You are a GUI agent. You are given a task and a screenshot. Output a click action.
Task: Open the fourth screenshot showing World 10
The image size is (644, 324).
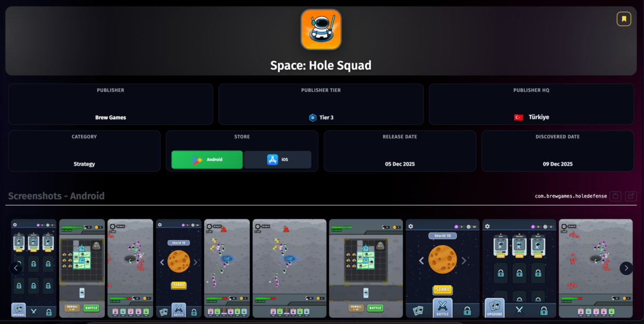[179, 268]
